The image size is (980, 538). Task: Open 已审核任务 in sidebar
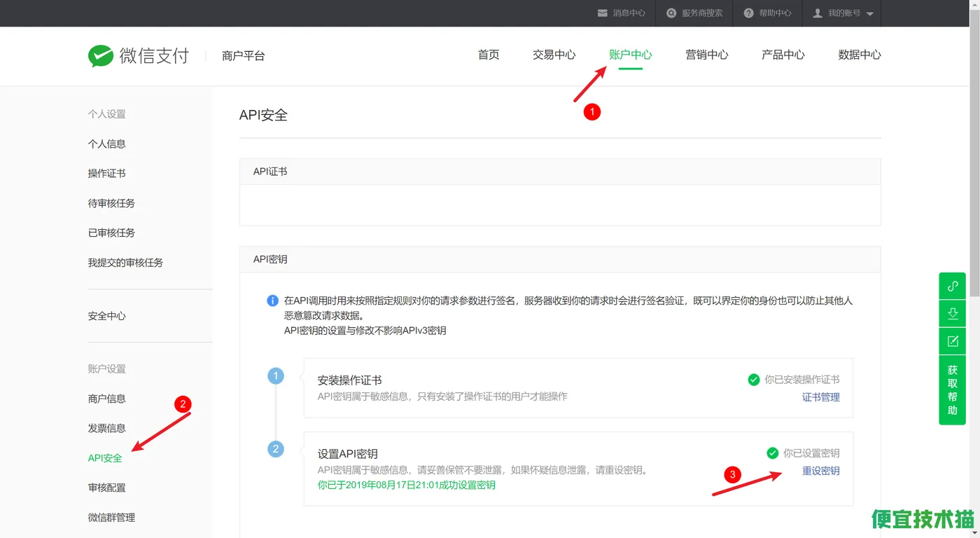coord(111,233)
